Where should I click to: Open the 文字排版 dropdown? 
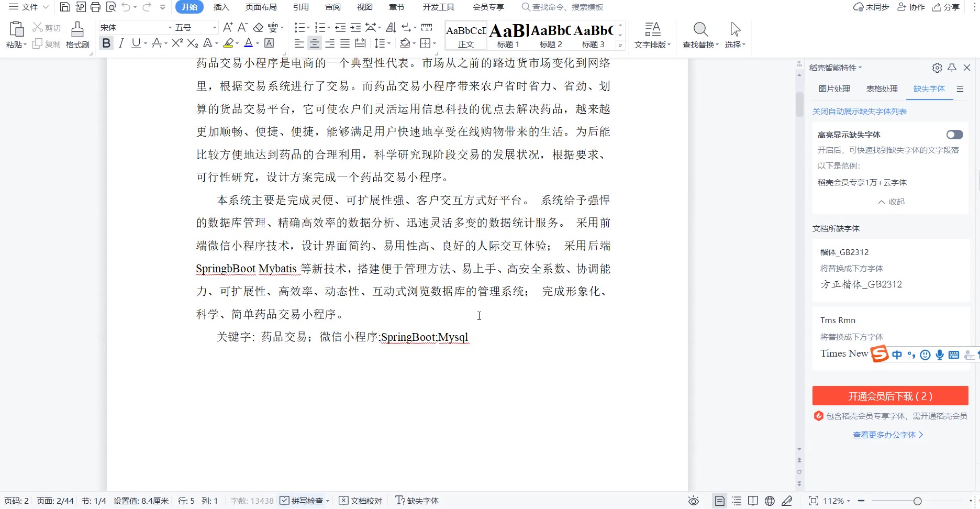(x=652, y=45)
